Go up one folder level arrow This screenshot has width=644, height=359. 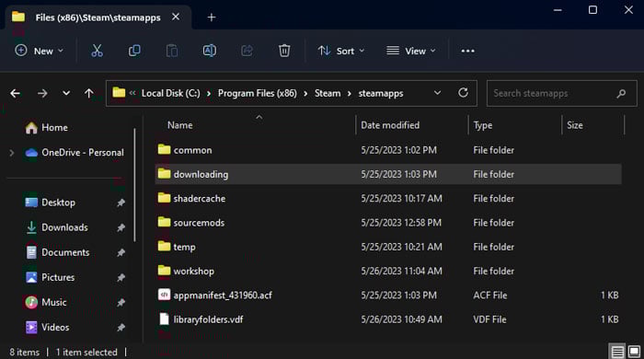click(x=88, y=94)
